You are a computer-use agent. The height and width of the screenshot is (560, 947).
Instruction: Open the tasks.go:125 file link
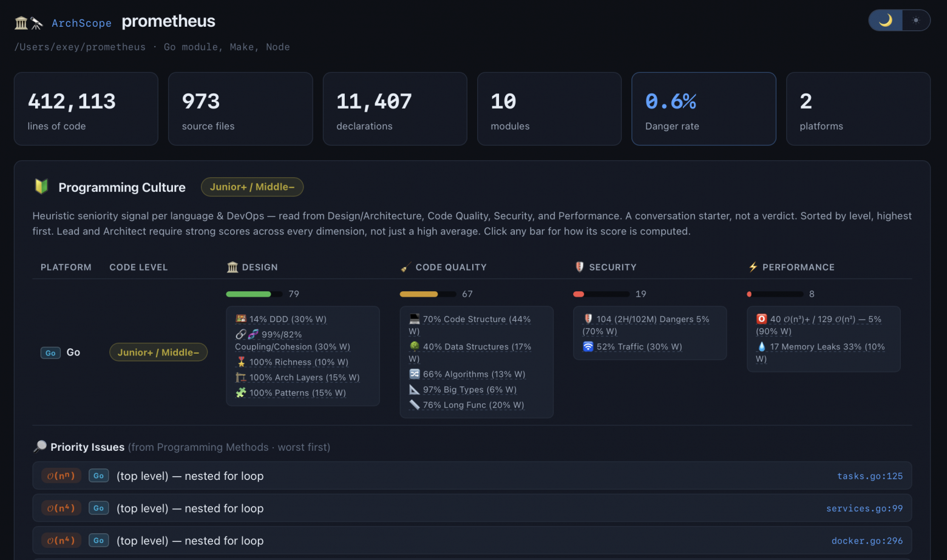point(870,476)
